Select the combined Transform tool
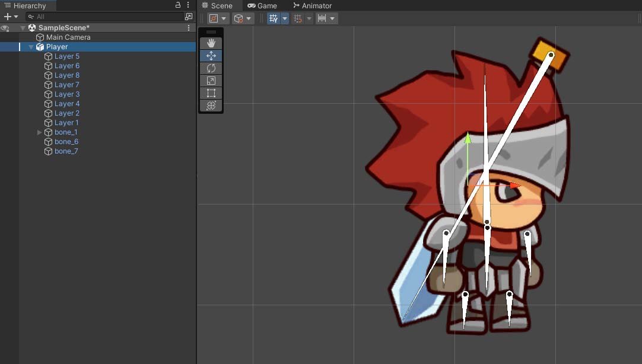 click(x=211, y=106)
